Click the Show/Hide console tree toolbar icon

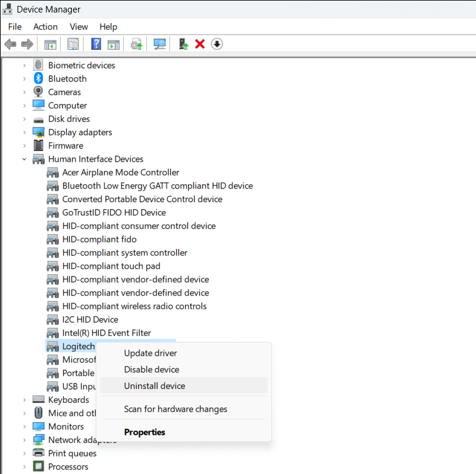[x=50, y=44]
